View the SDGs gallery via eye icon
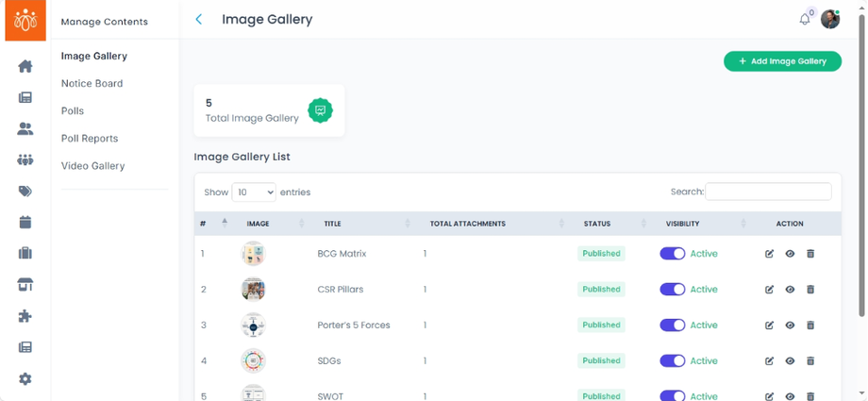This screenshot has width=868, height=401. coord(790,360)
